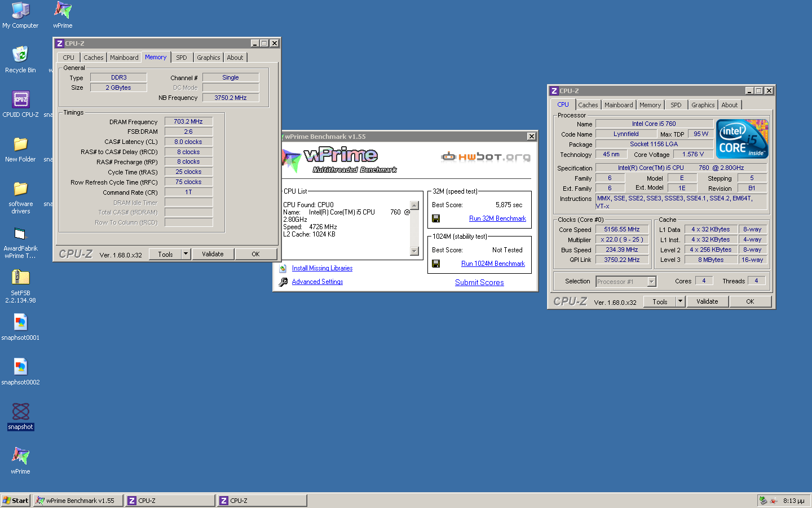Open the New Folder desktop icon
812x508 pixels.
(20, 149)
